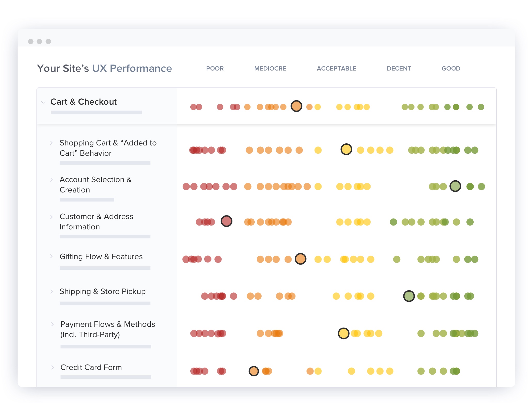This screenshot has height=403, width=532.
Task: Expand Customer & Address Information chevron
Action: coord(51,217)
